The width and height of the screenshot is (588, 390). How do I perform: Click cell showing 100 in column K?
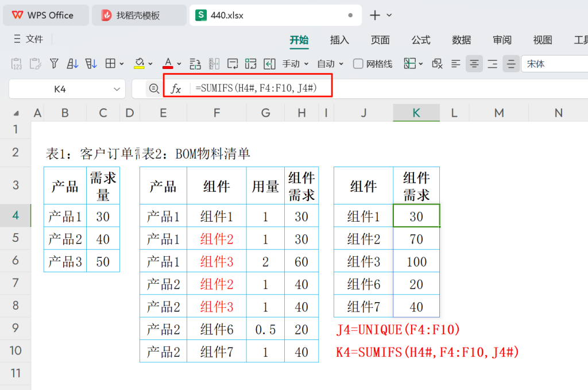(416, 261)
